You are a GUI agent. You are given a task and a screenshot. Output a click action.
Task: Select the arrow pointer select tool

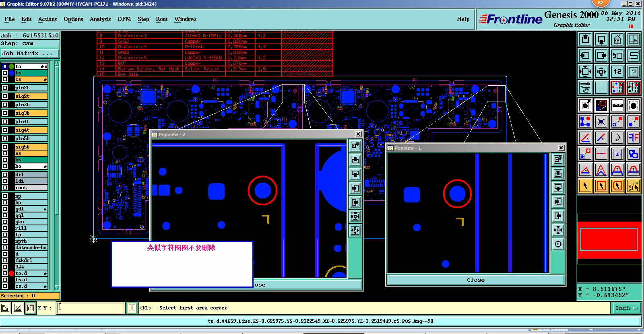(x=585, y=186)
